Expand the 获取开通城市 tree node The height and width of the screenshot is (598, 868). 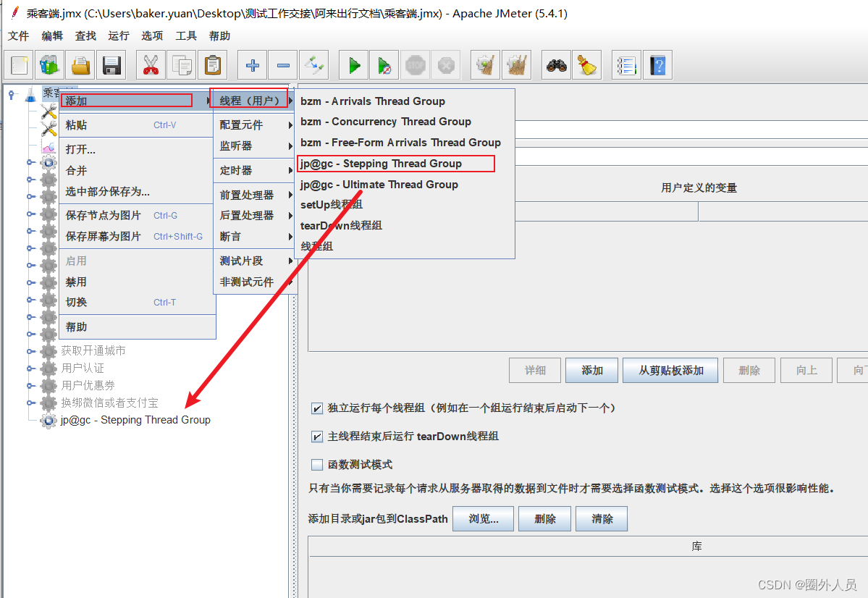[x=30, y=351]
